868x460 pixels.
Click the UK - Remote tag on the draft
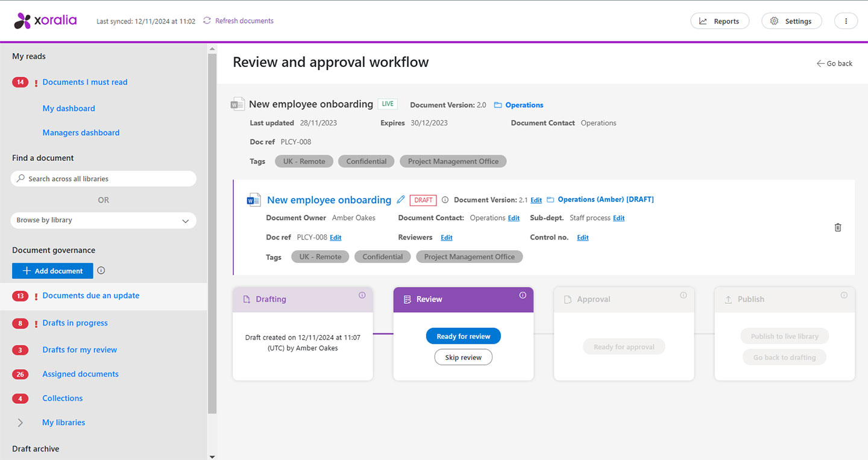click(320, 256)
